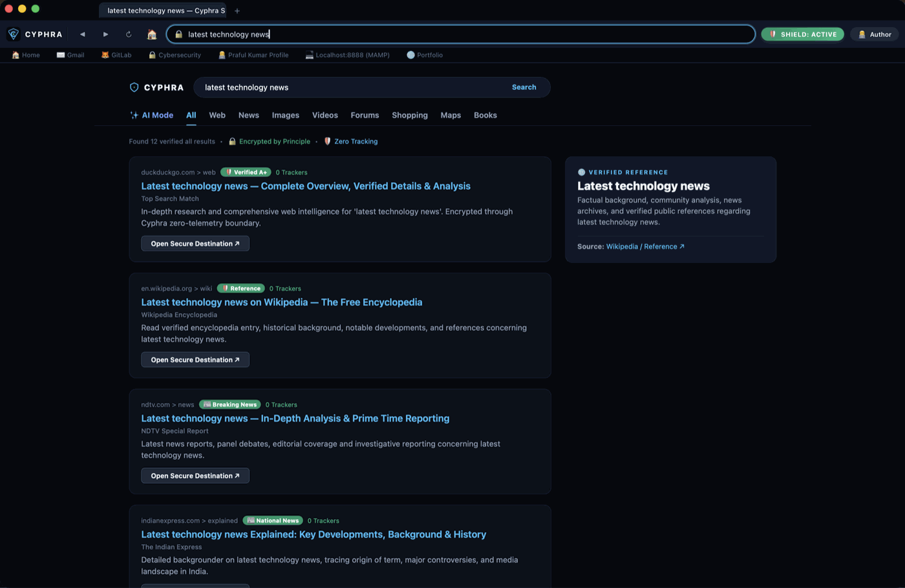Open the Portfolio bookmark
The height and width of the screenshot is (588, 905).
[x=425, y=55]
